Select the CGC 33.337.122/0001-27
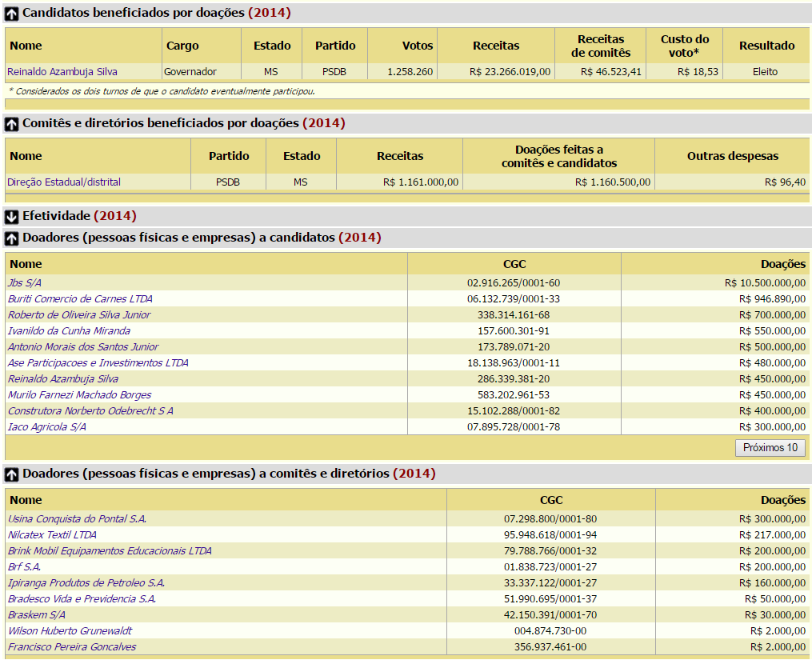The height and width of the screenshot is (660, 812). click(x=550, y=583)
